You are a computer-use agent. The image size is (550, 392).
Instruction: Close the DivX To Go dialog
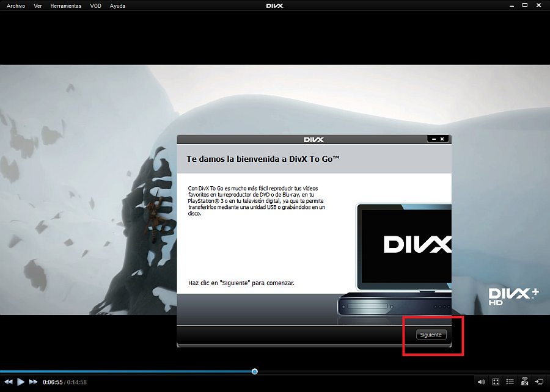tap(442, 139)
